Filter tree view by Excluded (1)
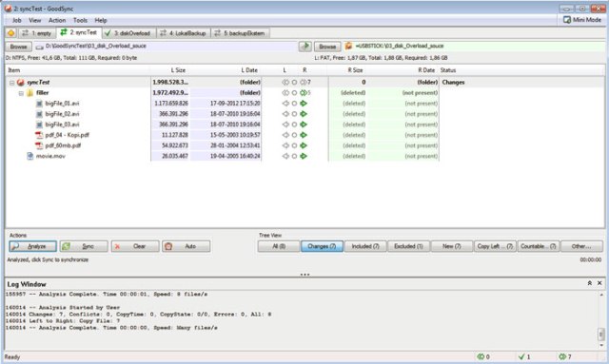Image resolution: width=609 pixels, height=364 pixels. (x=408, y=246)
